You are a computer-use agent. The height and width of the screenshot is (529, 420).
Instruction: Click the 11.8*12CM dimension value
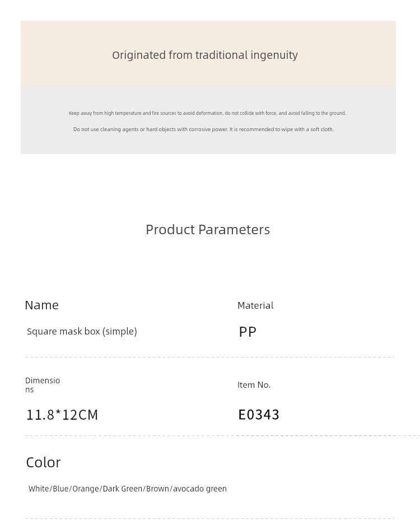62,415
